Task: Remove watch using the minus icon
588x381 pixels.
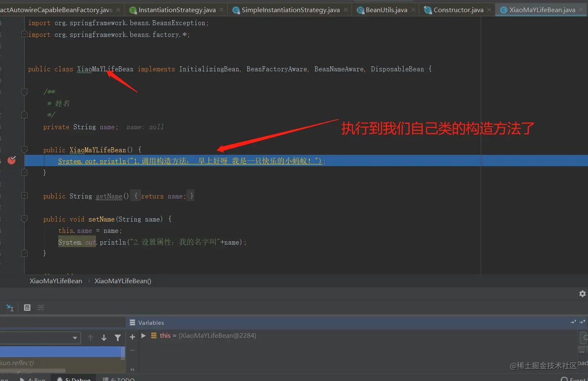Action: point(132,350)
